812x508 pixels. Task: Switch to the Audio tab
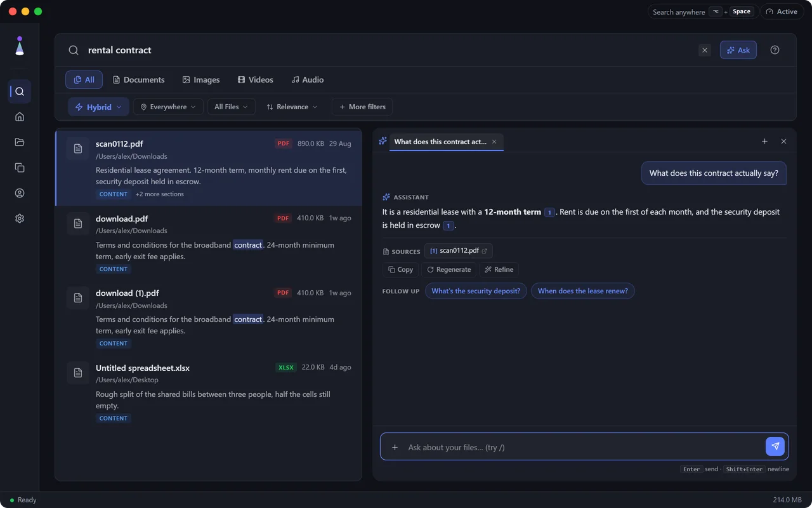pyautogui.click(x=307, y=79)
